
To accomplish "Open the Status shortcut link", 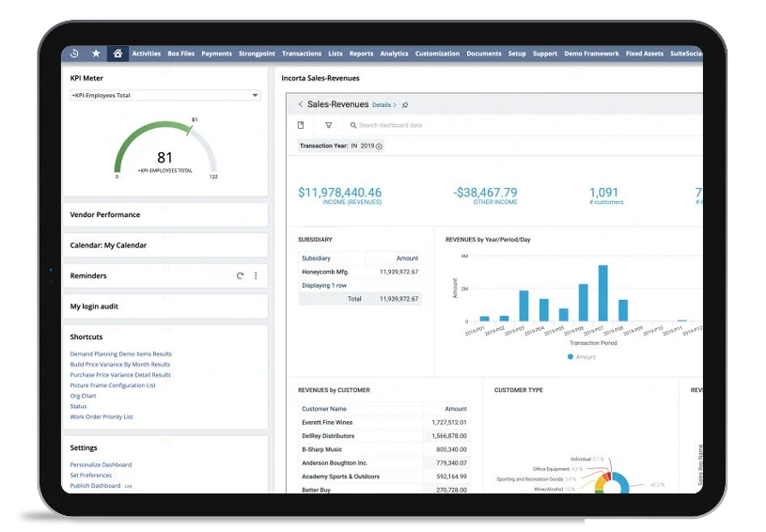I will coord(78,406).
